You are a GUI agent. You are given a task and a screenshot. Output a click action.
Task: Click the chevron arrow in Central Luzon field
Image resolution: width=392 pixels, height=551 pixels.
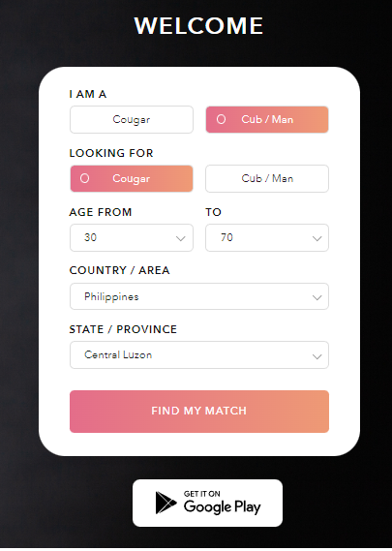point(317,356)
